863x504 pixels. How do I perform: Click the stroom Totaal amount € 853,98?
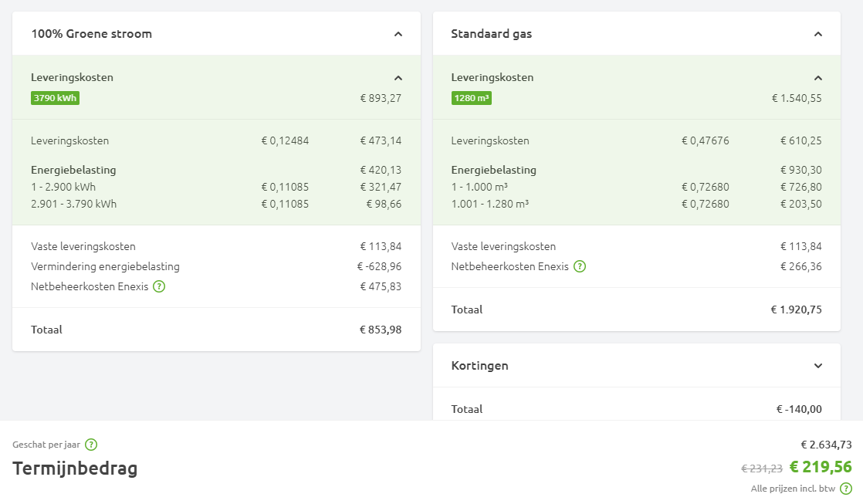(x=380, y=330)
